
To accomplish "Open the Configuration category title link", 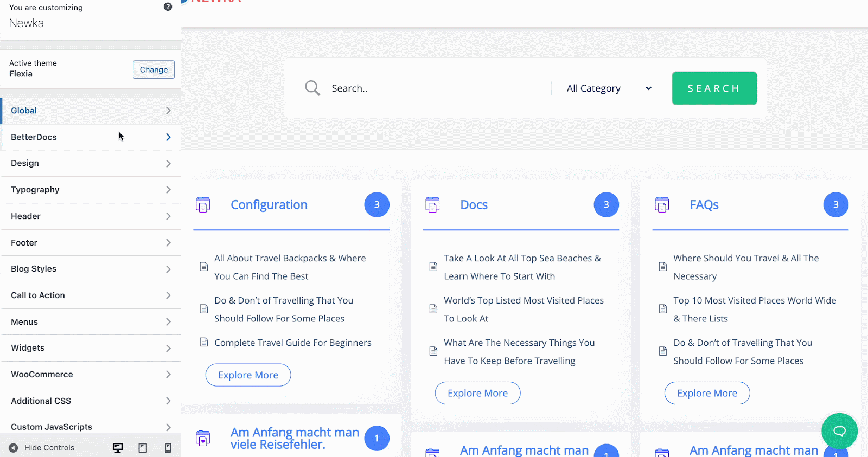I will 269,205.
